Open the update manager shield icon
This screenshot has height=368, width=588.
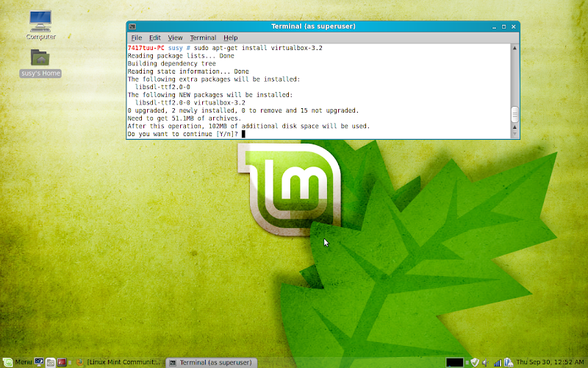click(475, 362)
